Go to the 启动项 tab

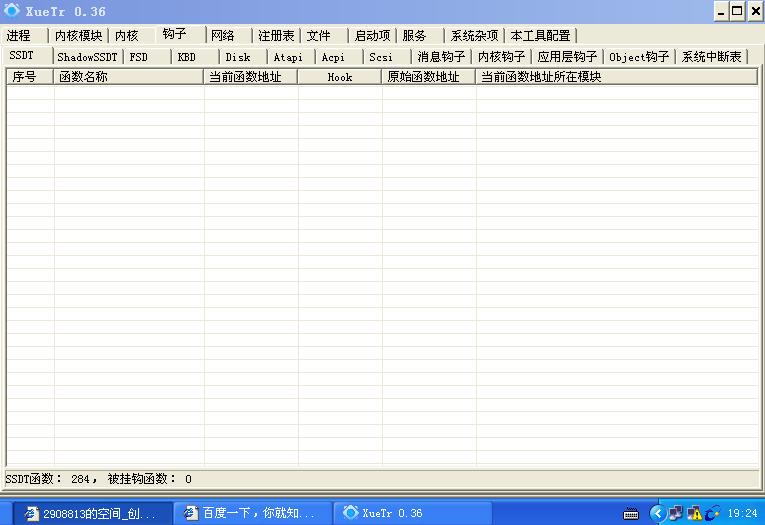372,36
